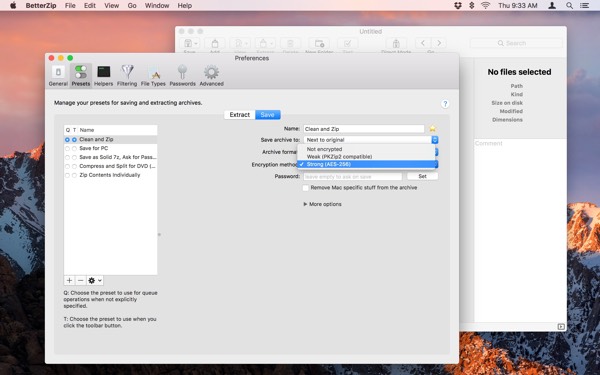
Task: Open the Edit menu
Action: tap(90, 5)
